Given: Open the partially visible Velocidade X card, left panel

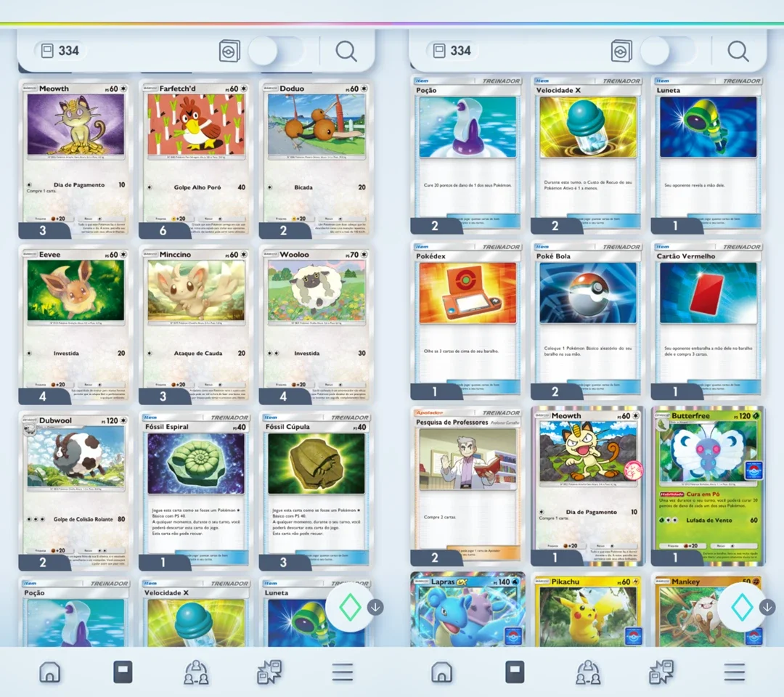Looking at the screenshot, I should pos(196,613).
